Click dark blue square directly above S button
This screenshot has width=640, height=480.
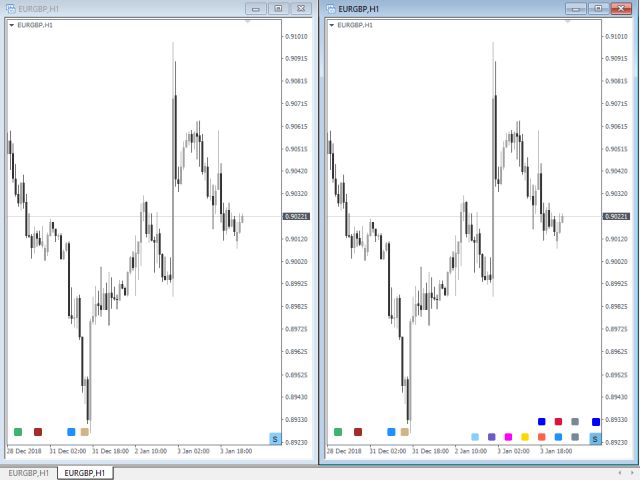pyautogui.click(x=596, y=422)
